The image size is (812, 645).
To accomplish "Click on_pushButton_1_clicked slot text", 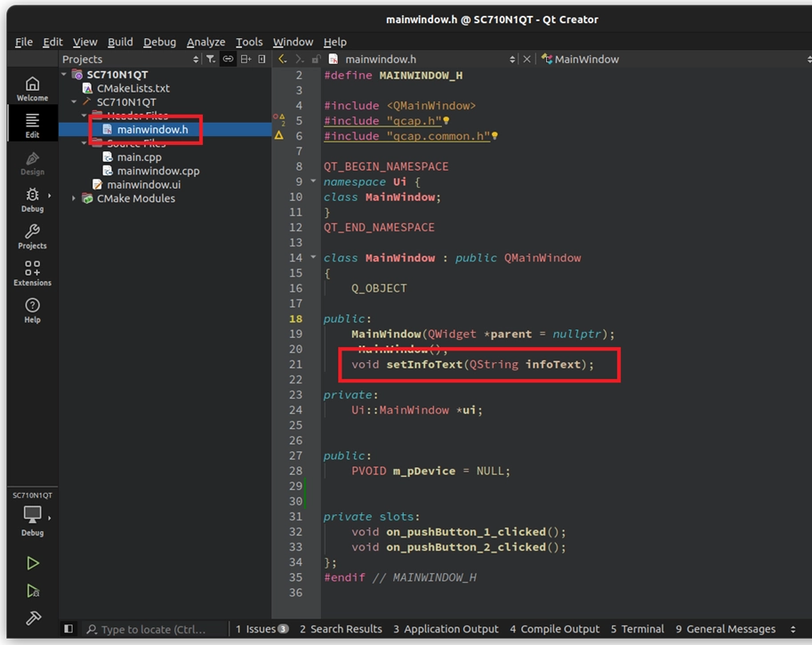I will click(465, 531).
